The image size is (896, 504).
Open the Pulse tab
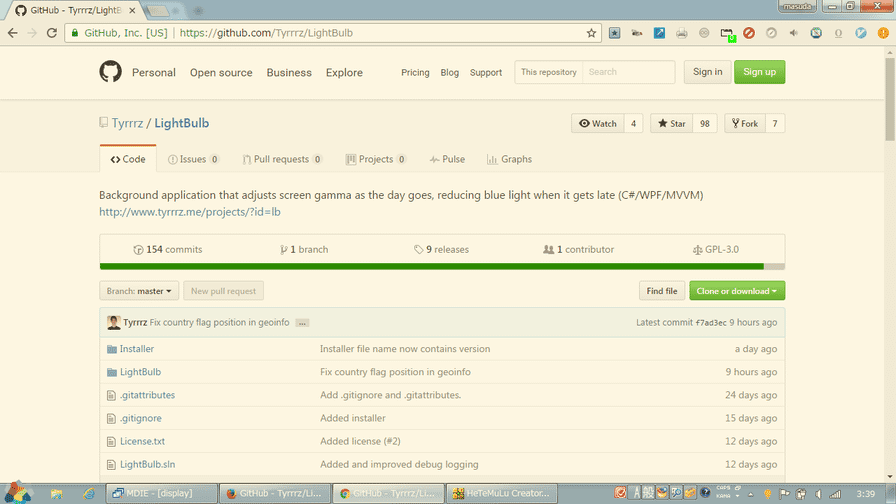[x=447, y=159]
